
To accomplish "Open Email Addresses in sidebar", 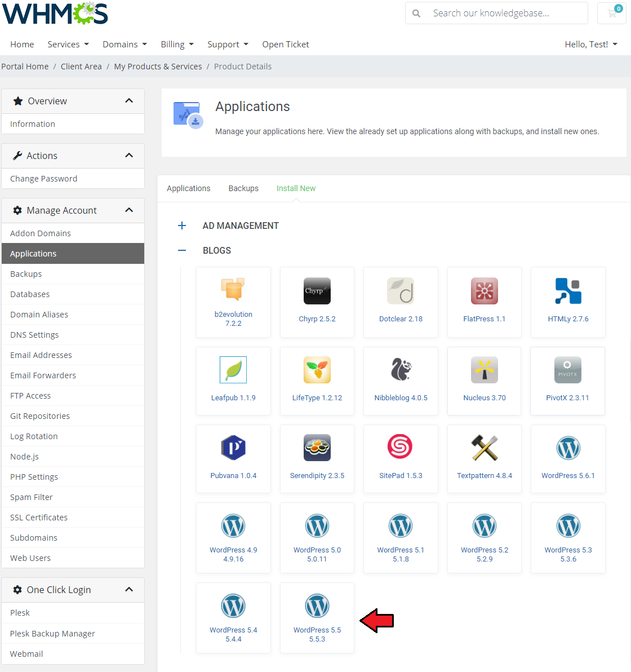I will tap(73, 355).
